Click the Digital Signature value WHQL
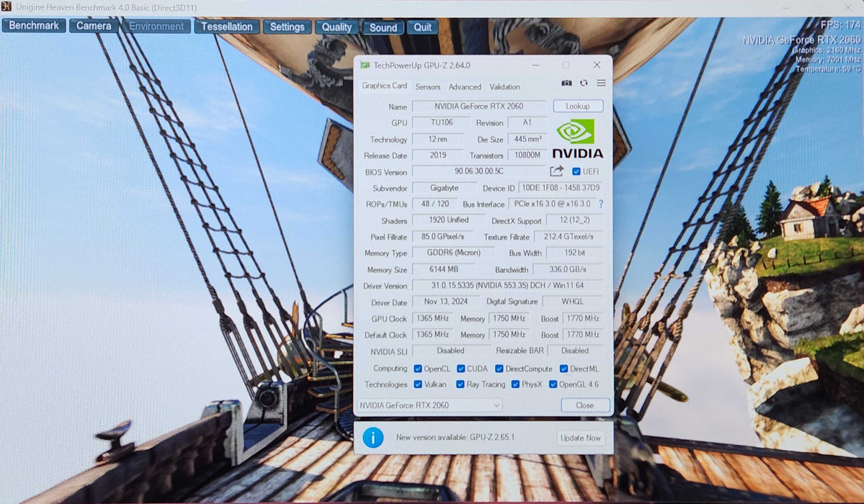This screenshot has width=864, height=504. tap(572, 301)
